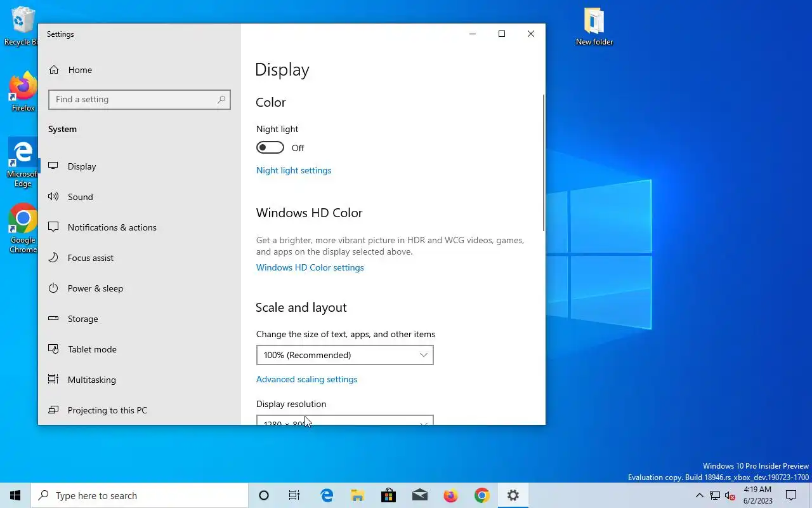812x508 pixels.
Task: Click the "Display" page title
Action: pos(282,70)
